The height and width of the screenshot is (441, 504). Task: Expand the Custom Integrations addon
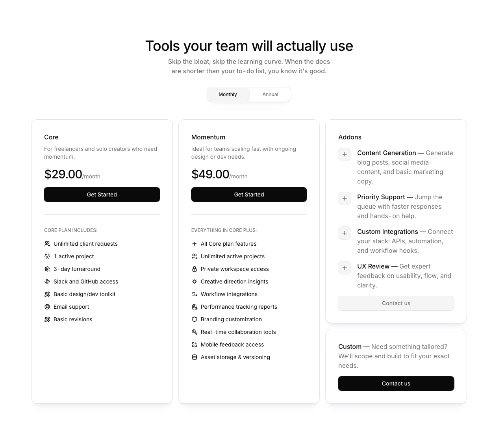coord(345,233)
